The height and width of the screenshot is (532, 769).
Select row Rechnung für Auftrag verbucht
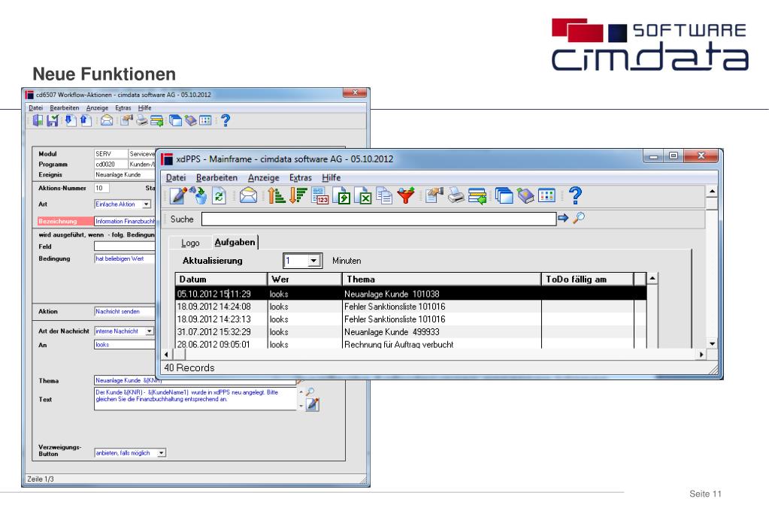[x=411, y=343]
